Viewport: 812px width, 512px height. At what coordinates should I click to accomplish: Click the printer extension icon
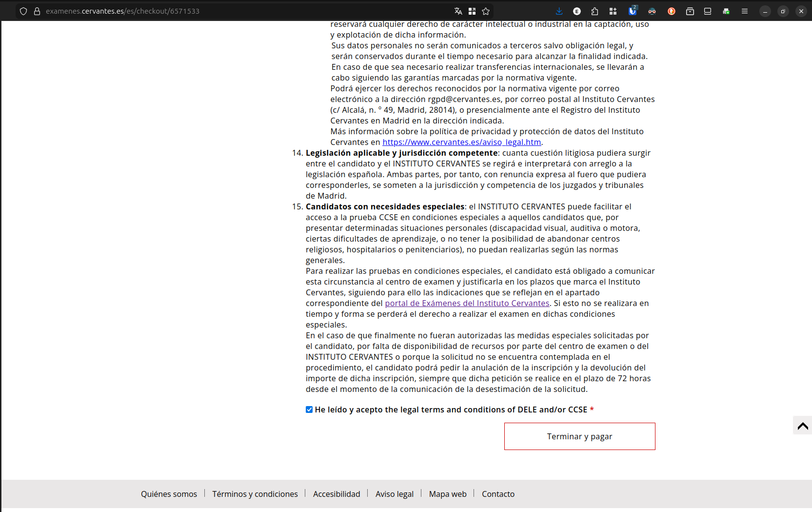pyautogui.click(x=726, y=11)
